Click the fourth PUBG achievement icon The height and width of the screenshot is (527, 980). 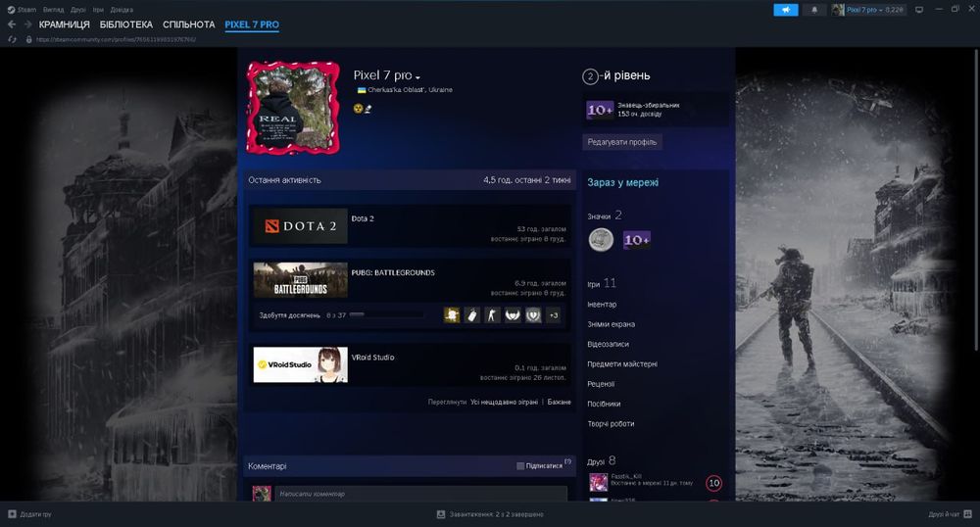[513, 315]
